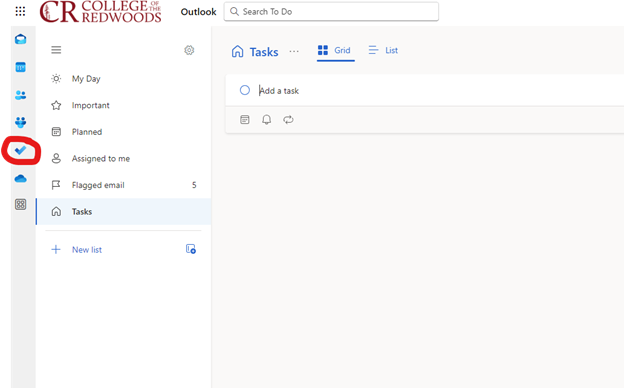Image resolution: width=624 pixels, height=388 pixels.
Task: Click the Tasks heading title
Action: pos(264,52)
